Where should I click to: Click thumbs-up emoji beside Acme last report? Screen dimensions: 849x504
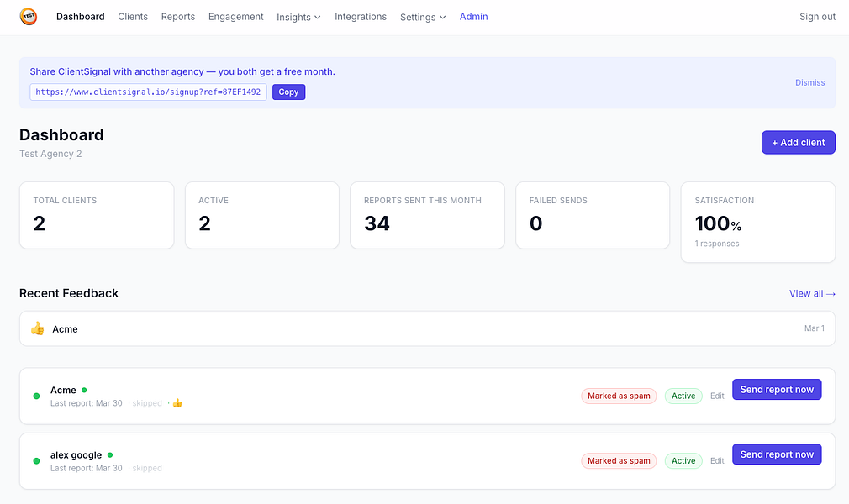(x=177, y=403)
